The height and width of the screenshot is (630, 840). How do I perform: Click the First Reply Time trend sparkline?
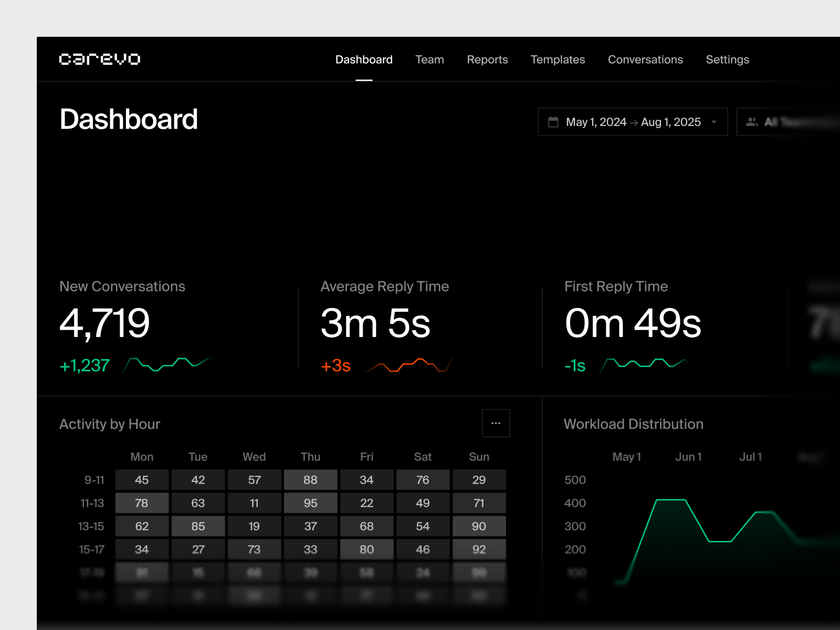643,363
